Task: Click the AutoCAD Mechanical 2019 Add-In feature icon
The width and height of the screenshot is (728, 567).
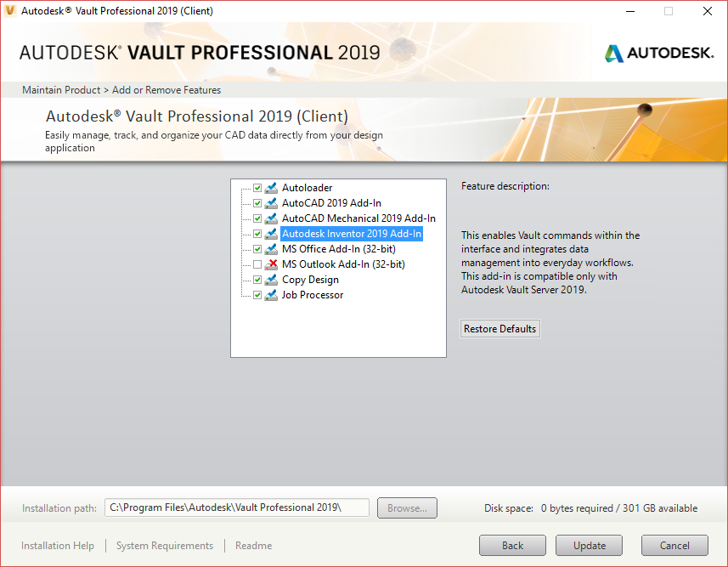Action: pos(271,218)
